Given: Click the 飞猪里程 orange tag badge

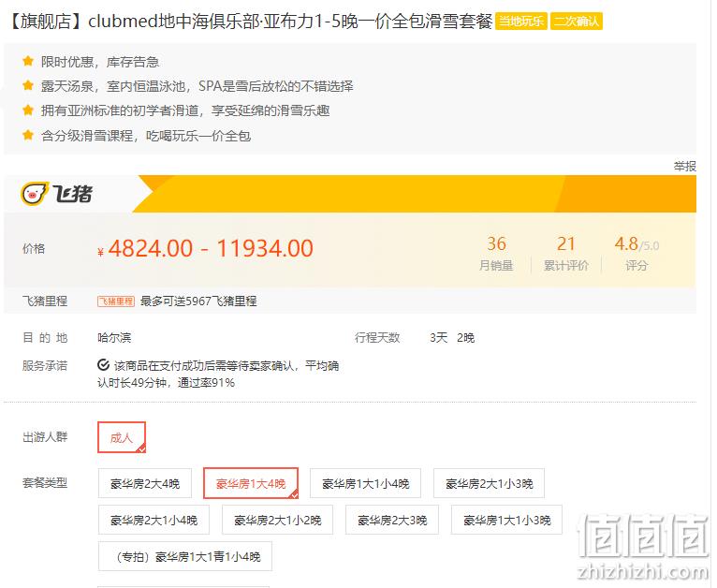Looking at the screenshot, I should 116,301.
